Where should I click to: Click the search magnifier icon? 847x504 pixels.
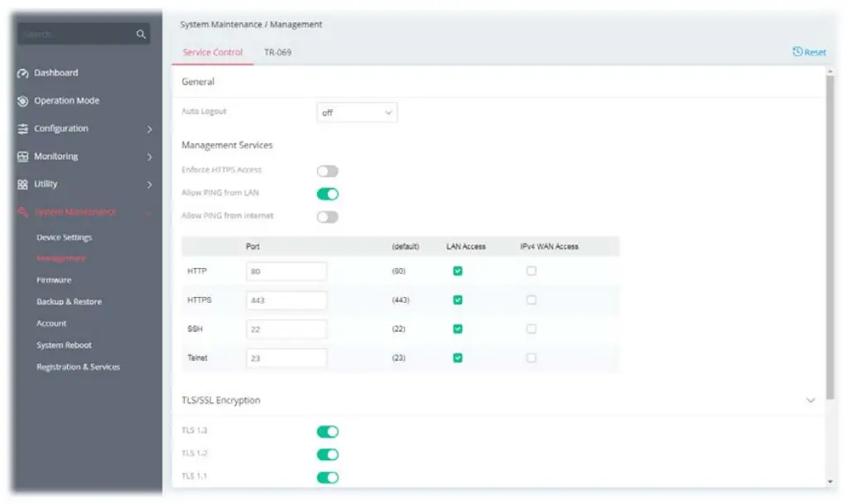coord(141,34)
